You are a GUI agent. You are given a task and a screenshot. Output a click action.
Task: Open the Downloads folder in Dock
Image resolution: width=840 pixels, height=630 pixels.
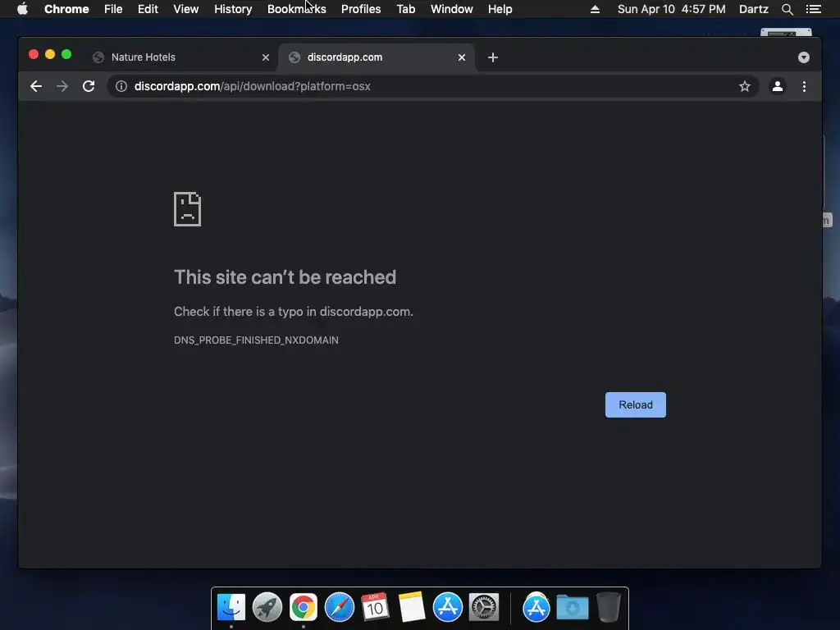572,607
